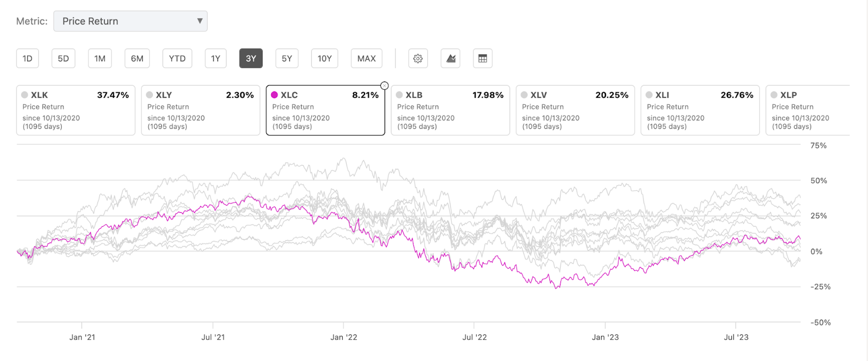The width and height of the screenshot is (868, 361).
Task: Click the magenta XLC color dot
Action: click(x=275, y=95)
